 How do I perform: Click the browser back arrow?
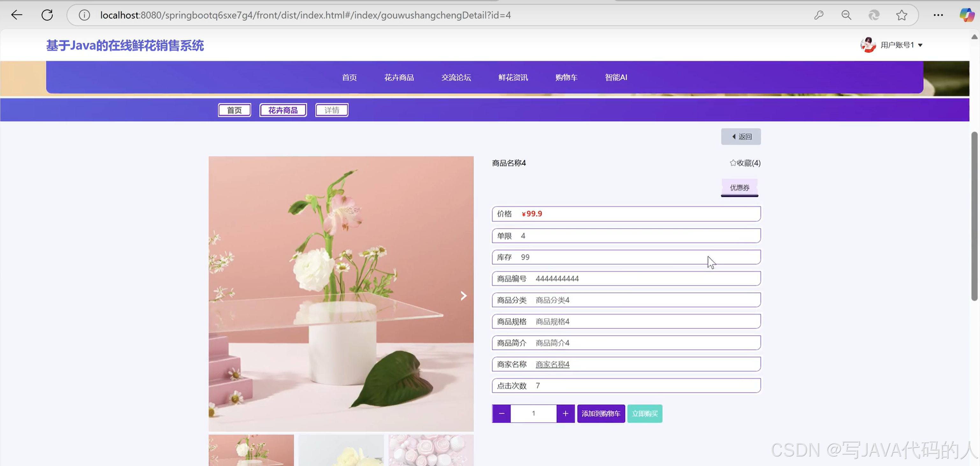click(16, 15)
